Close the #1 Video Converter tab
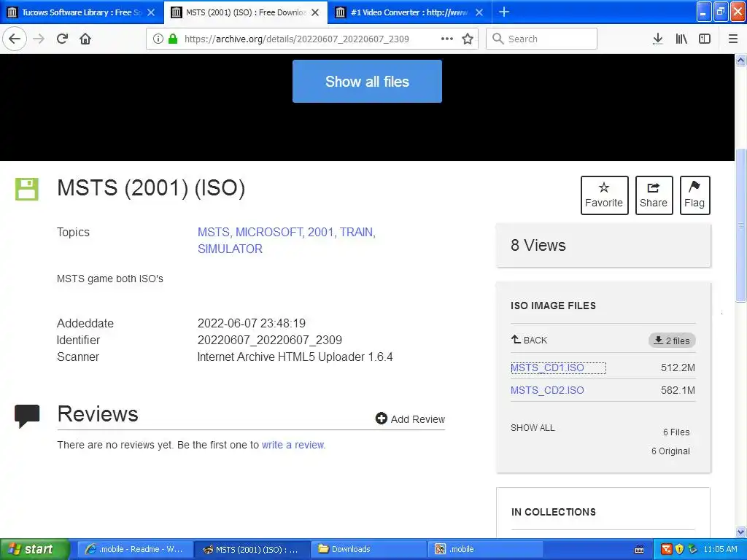747x560 pixels. coord(479,12)
